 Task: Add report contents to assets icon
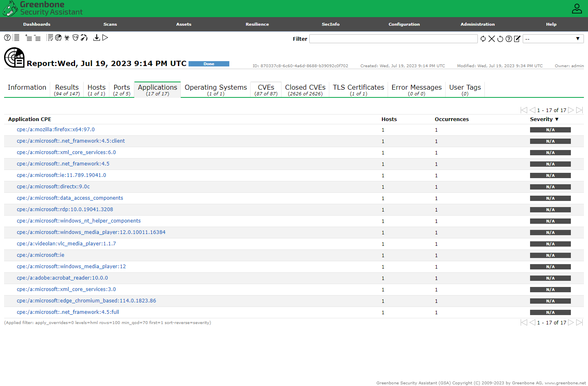pos(29,37)
